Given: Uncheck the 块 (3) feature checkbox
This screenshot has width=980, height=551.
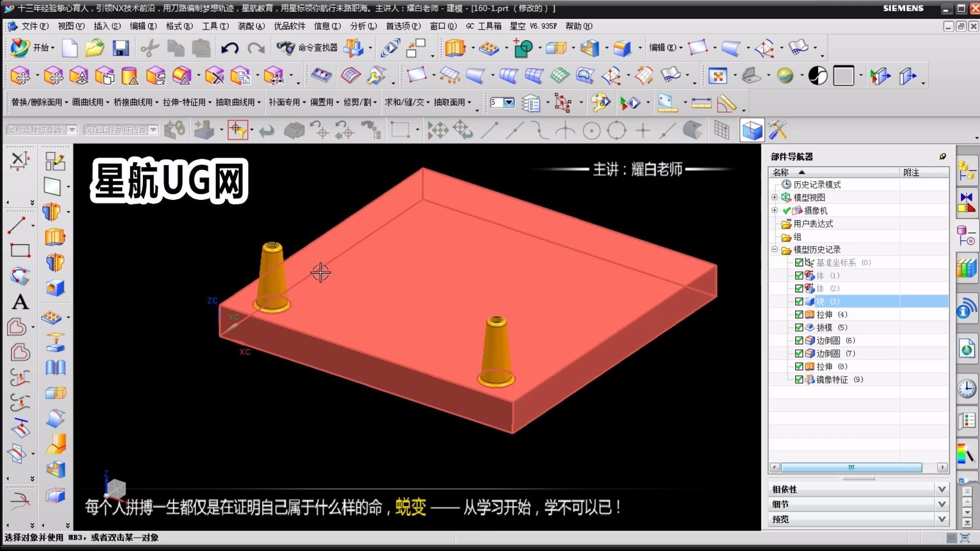Looking at the screenshot, I should [799, 302].
